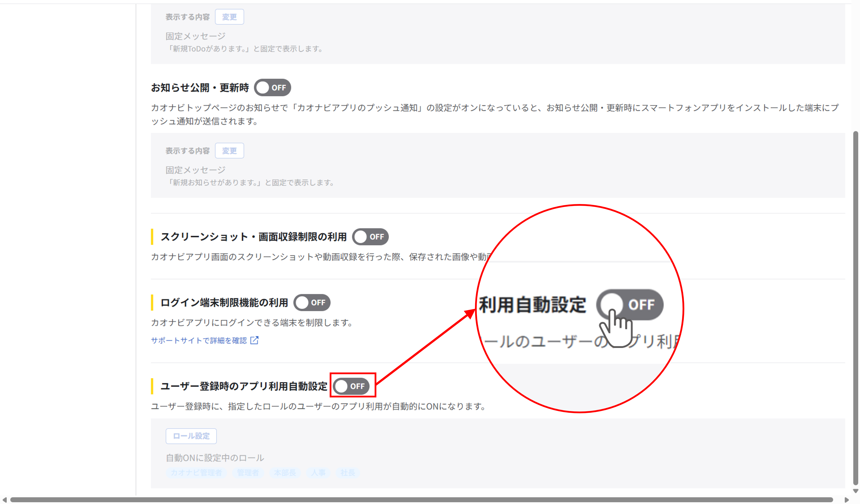The width and height of the screenshot is (860, 504).
Task: Open the ロール設定 button
Action: pos(191,436)
